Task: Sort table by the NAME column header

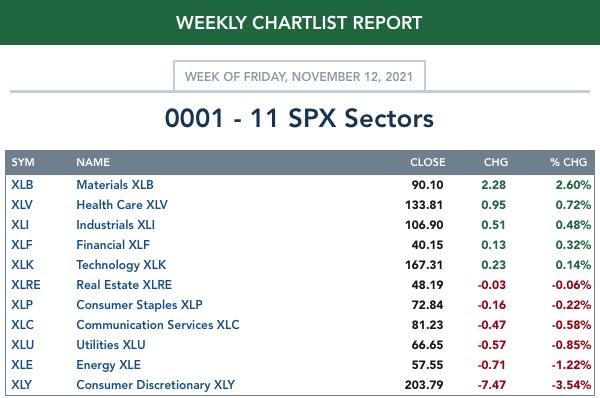Action: [93, 162]
